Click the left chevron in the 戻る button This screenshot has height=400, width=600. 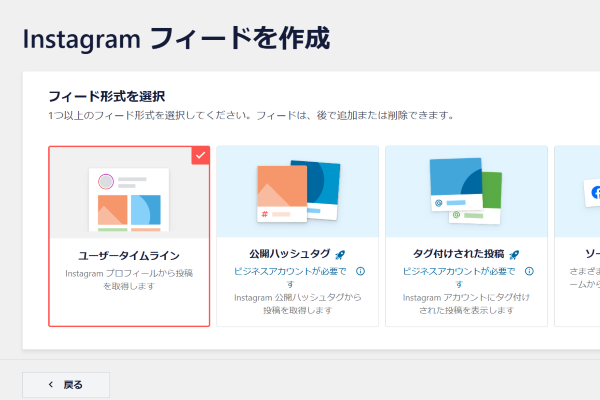click(51, 384)
